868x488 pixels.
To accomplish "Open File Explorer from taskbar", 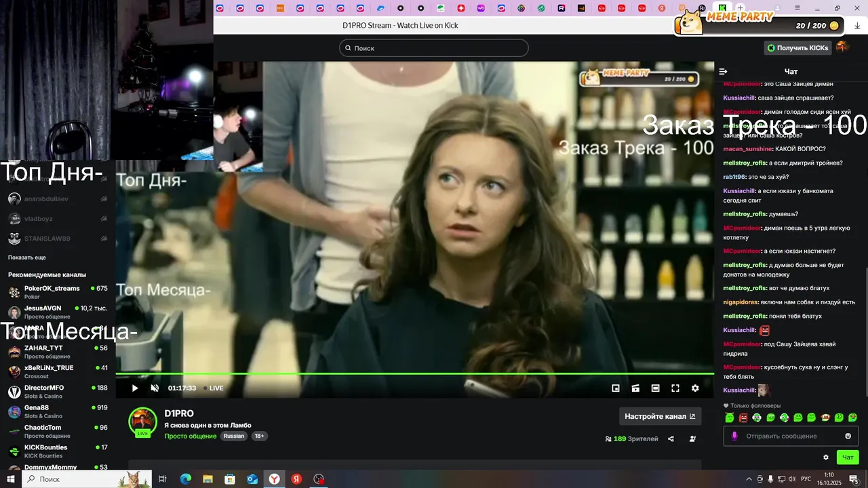I will [x=208, y=479].
